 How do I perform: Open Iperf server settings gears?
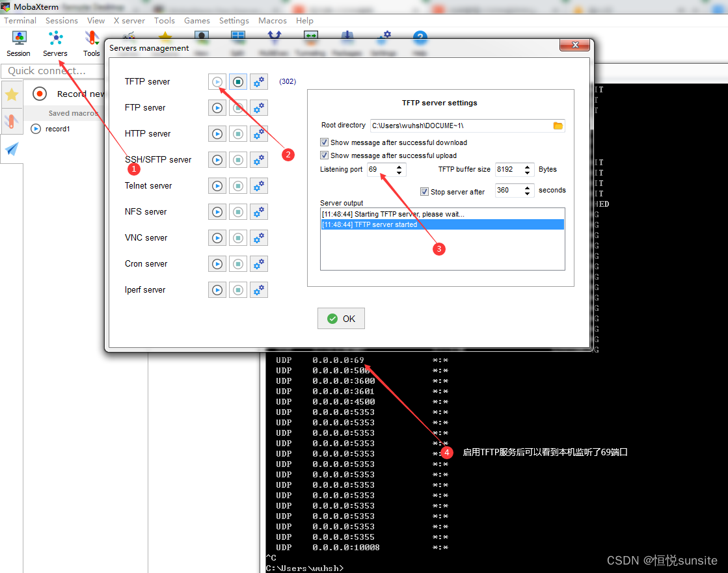pos(259,290)
